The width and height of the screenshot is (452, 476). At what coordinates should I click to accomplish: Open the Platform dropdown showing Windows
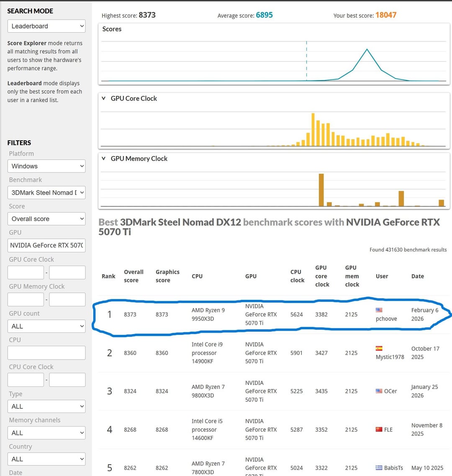coord(46,166)
